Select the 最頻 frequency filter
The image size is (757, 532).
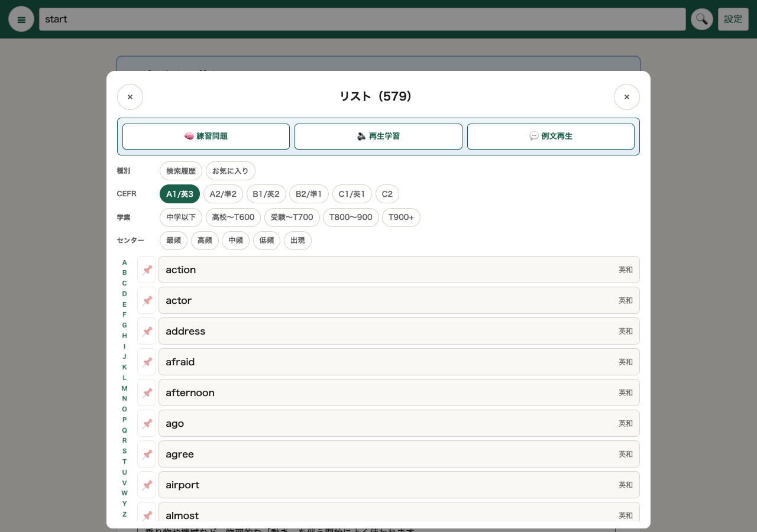click(173, 241)
